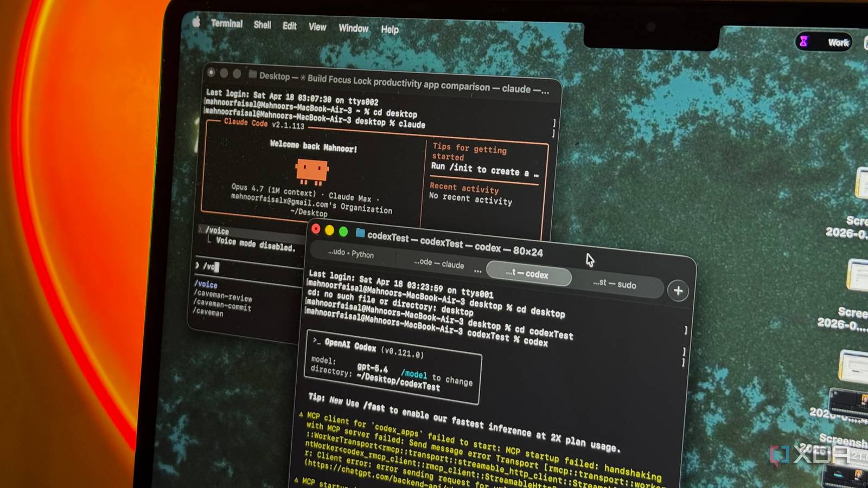Open the Help menu
The height and width of the screenshot is (488, 868).
pyautogui.click(x=390, y=29)
